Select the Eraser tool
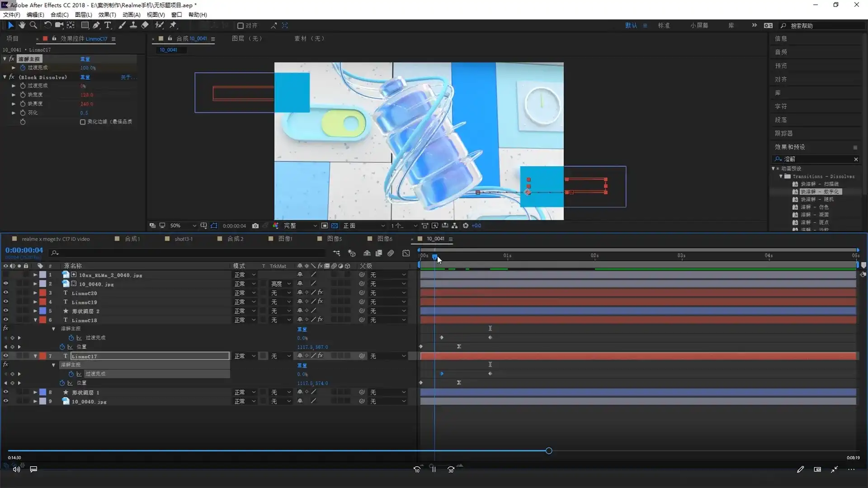This screenshot has height=488, width=868. (145, 25)
